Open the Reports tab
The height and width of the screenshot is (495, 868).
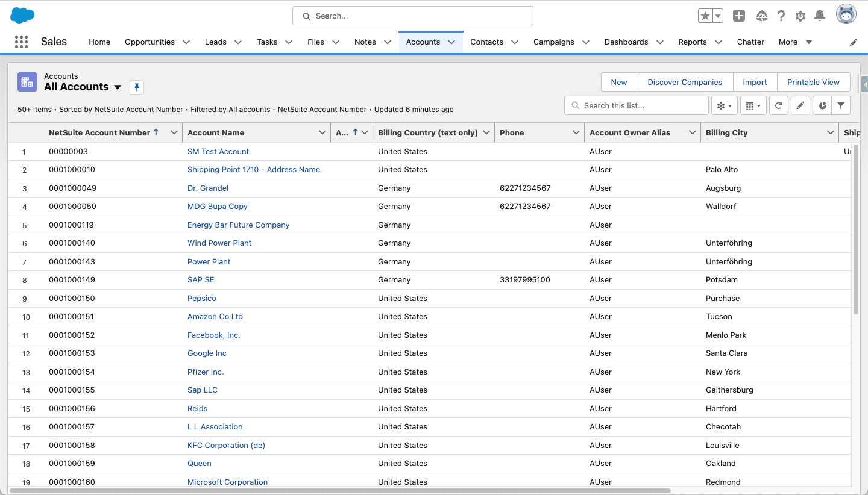tap(693, 42)
